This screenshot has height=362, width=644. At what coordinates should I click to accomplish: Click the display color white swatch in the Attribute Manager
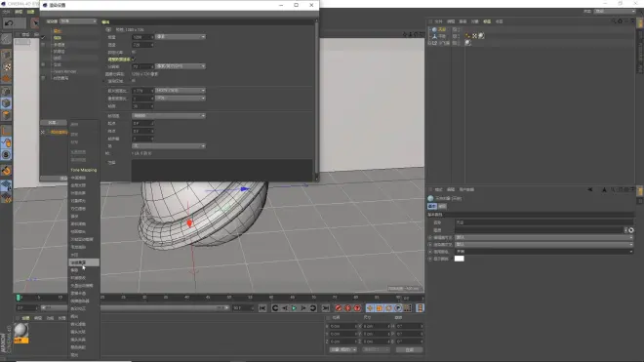coord(460,259)
